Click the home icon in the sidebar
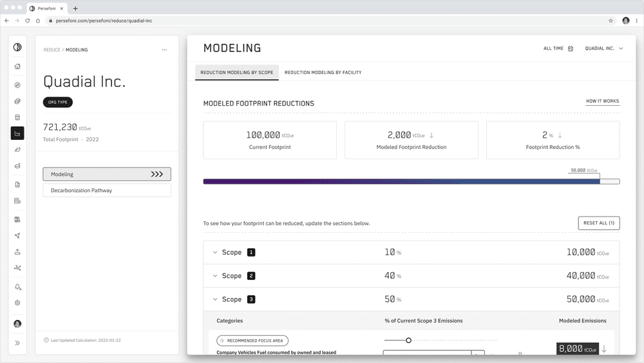Viewport: 644px width, 363px height. 17,66
